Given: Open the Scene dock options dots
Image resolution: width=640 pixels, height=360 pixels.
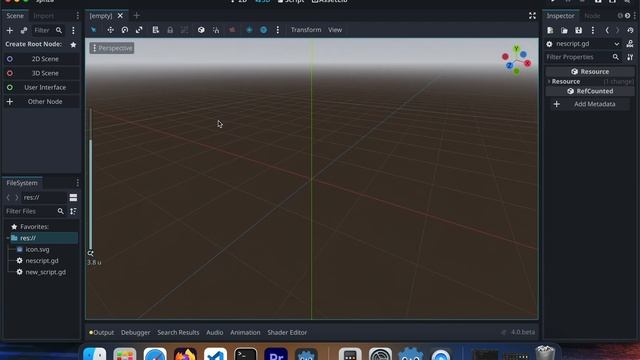Looking at the screenshot, I should 77,16.
